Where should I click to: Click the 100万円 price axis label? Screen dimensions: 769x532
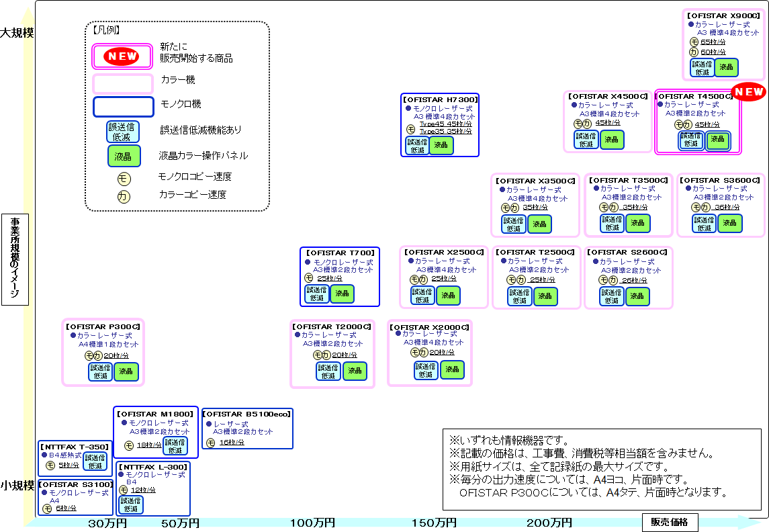point(312,523)
